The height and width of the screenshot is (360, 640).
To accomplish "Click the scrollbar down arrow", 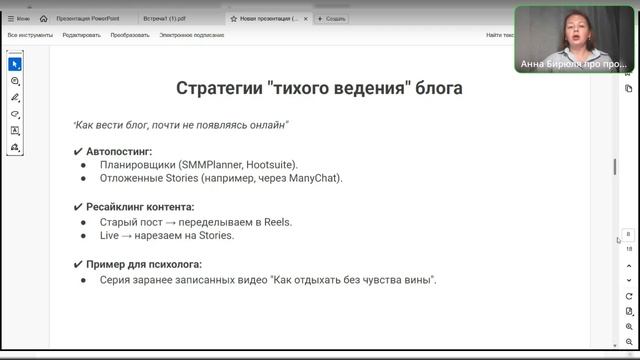I will click(x=615, y=346).
